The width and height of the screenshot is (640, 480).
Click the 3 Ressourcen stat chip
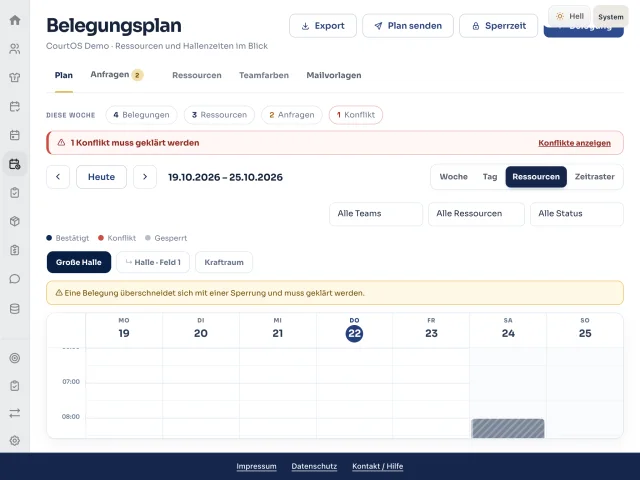pos(219,115)
